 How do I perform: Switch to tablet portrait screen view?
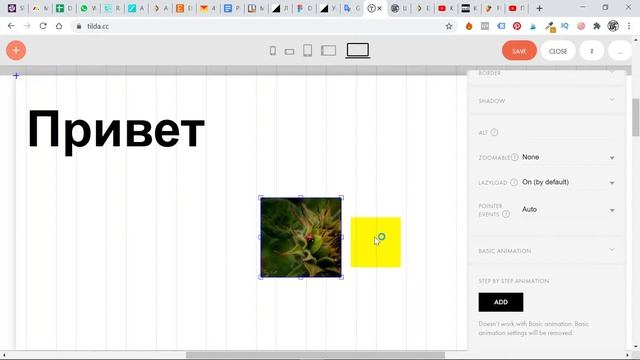[308, 51]
